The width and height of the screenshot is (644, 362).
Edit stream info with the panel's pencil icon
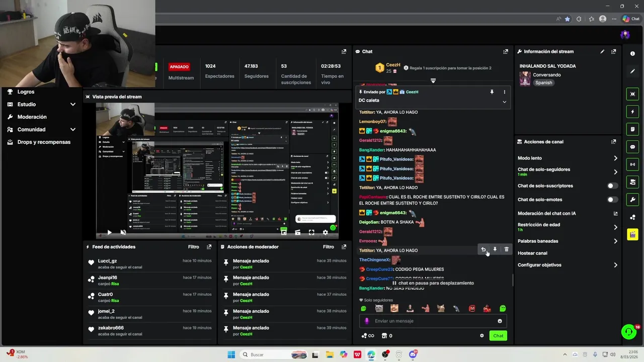click(602, 51)
